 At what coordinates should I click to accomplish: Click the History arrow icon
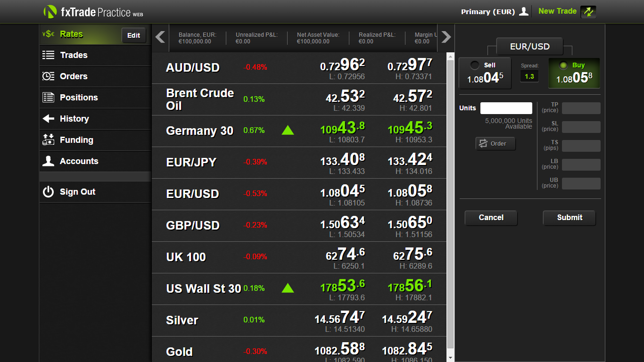point(48,119)
